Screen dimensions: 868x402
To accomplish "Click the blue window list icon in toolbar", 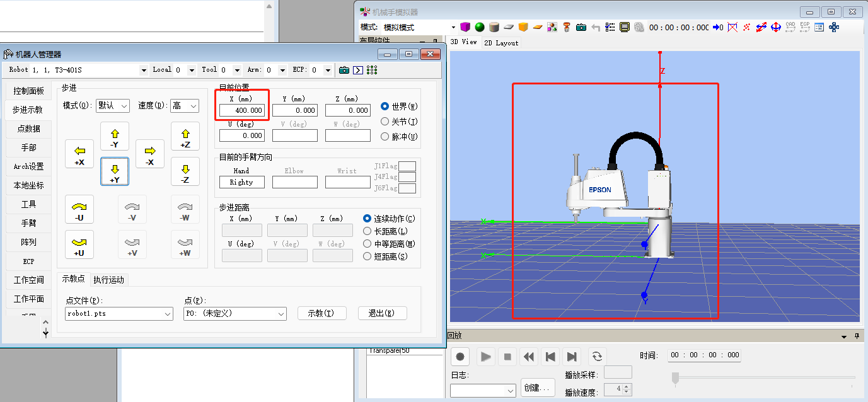I will point(819,27).
